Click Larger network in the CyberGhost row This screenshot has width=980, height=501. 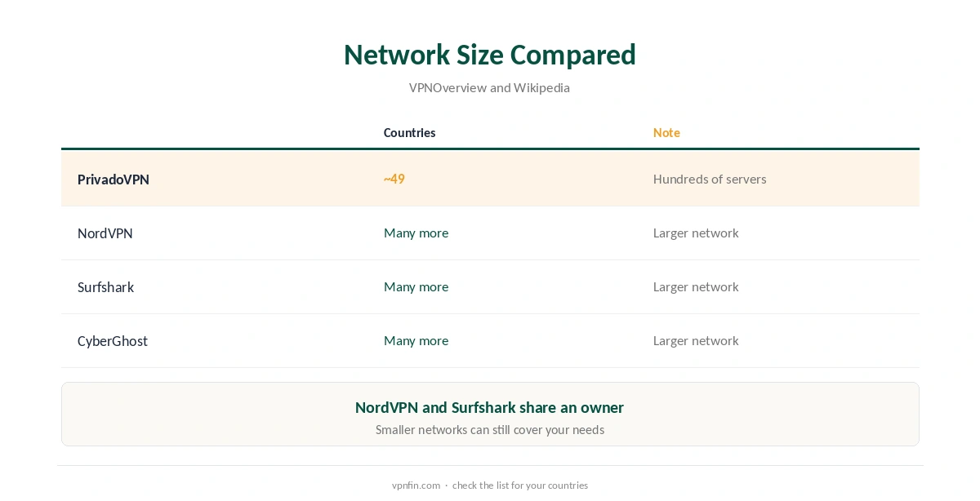[x=696, y=340]
